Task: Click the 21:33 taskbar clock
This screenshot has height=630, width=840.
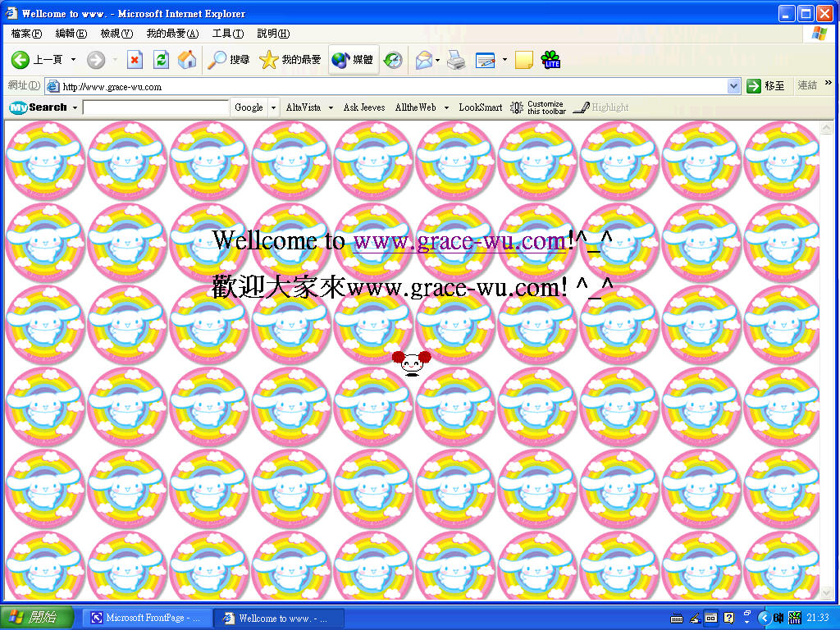Action: [818, 618]
